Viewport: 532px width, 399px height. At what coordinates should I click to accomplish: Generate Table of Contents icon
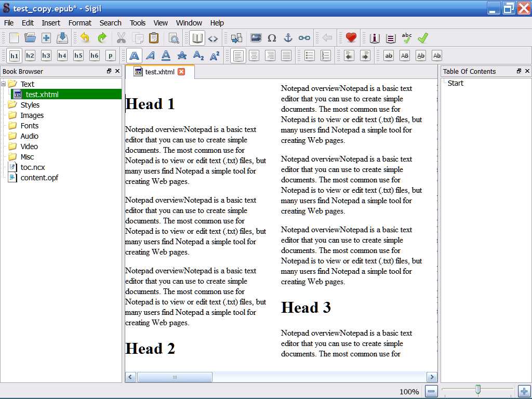click(391, 38)
